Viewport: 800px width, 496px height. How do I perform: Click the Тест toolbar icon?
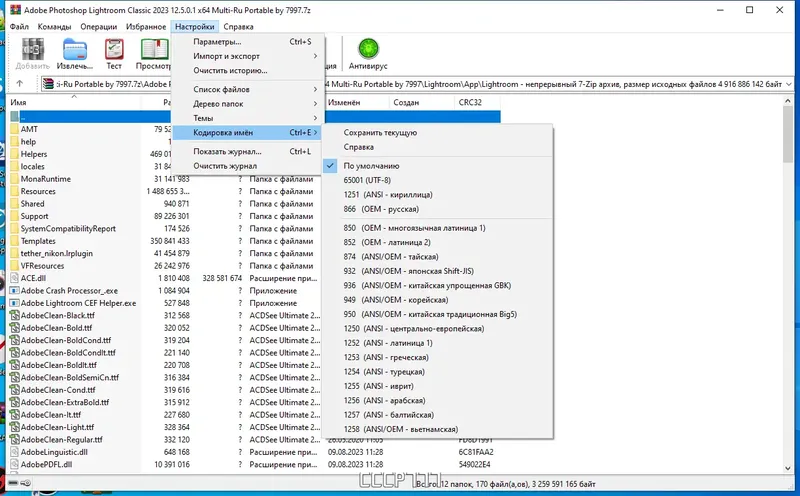[114, 49]
